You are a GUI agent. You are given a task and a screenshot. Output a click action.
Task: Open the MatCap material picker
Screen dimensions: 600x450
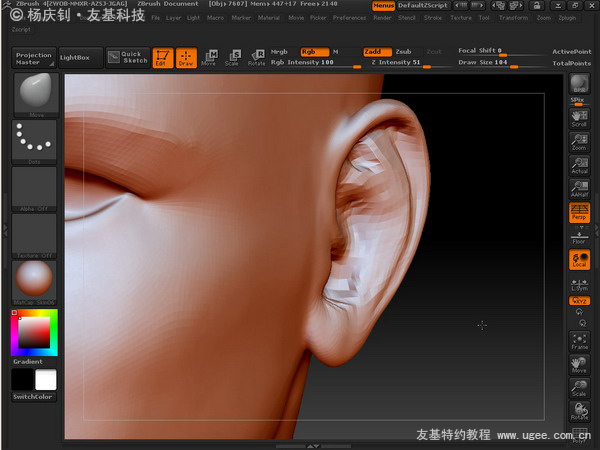tap(34, 283)
